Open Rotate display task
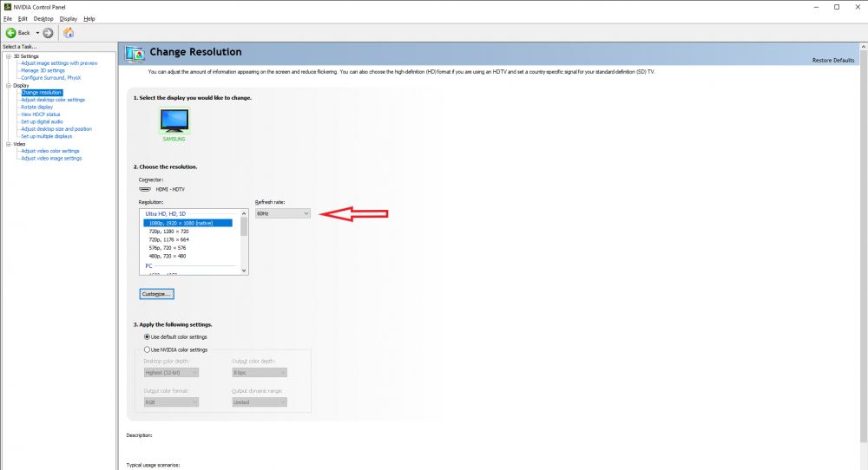Image resolution: width=868 pixels, height=470 pixels. click(x=37, y=108)
